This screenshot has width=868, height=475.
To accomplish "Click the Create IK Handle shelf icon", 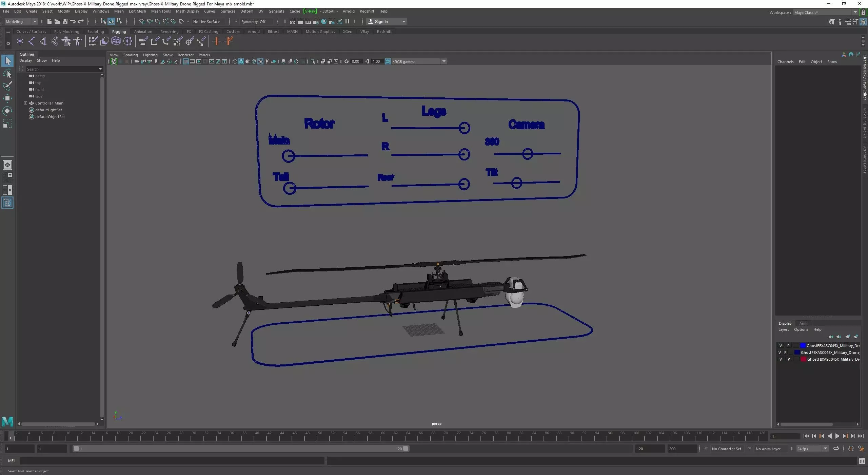I will point(43,41).
